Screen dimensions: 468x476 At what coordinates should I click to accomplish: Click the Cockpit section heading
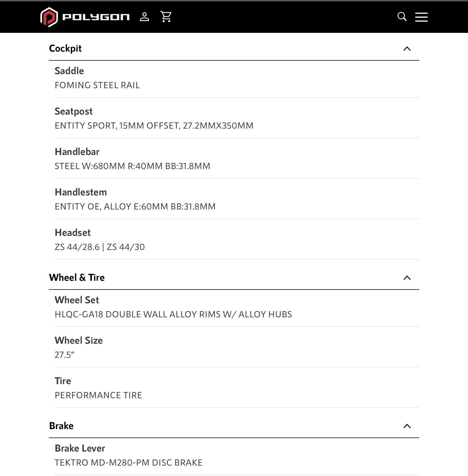(x=65, y=49)
